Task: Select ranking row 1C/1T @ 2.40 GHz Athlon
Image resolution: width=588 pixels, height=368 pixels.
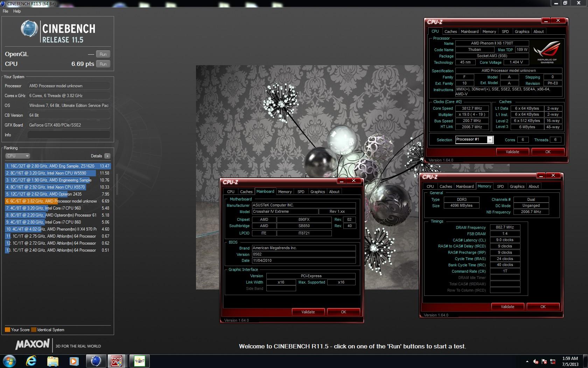Action: pyautogui.click(x=58, y=250)
